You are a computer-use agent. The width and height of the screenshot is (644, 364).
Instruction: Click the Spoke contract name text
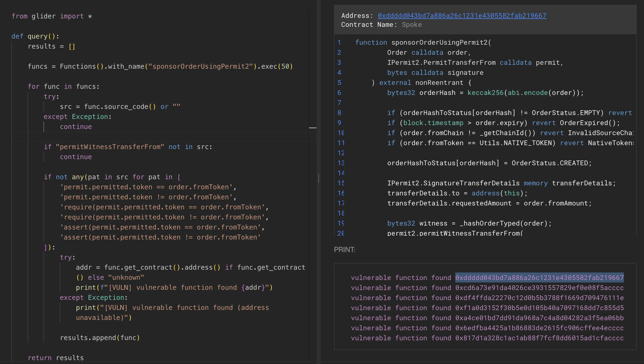click(x=411, y=25)
